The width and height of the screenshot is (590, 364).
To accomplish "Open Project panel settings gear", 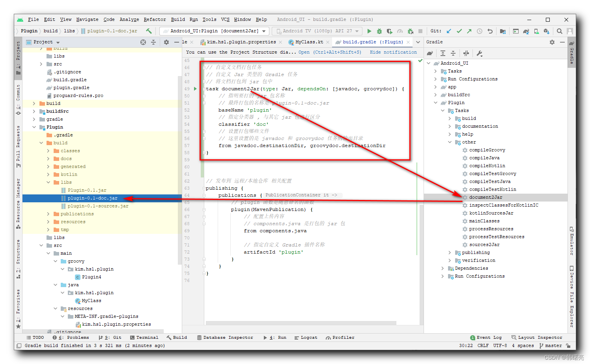I will [x=166, y=42].
